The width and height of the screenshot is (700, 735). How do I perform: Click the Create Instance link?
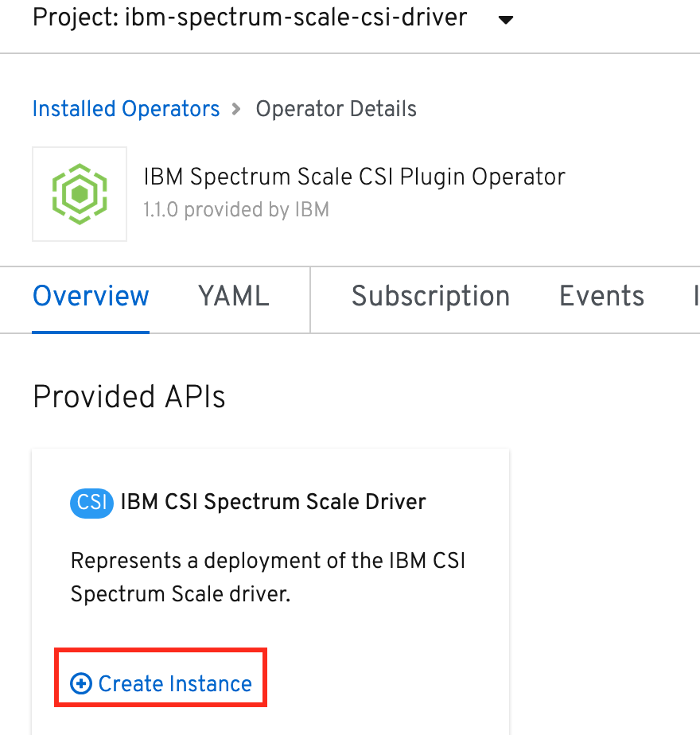click(x=161, y=683)
